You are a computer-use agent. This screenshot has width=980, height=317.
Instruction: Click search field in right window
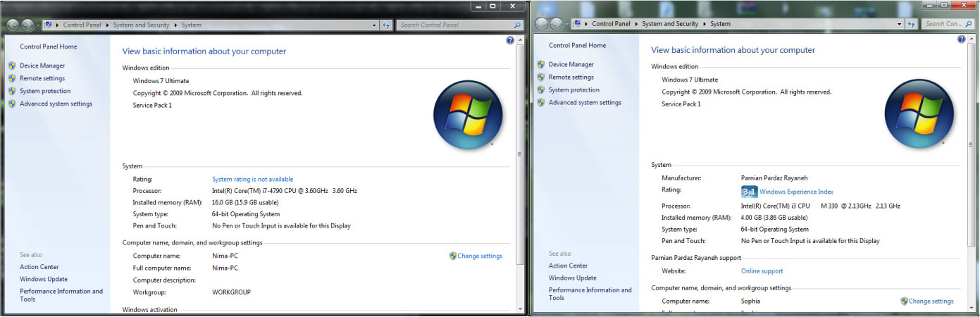(947, 24)
